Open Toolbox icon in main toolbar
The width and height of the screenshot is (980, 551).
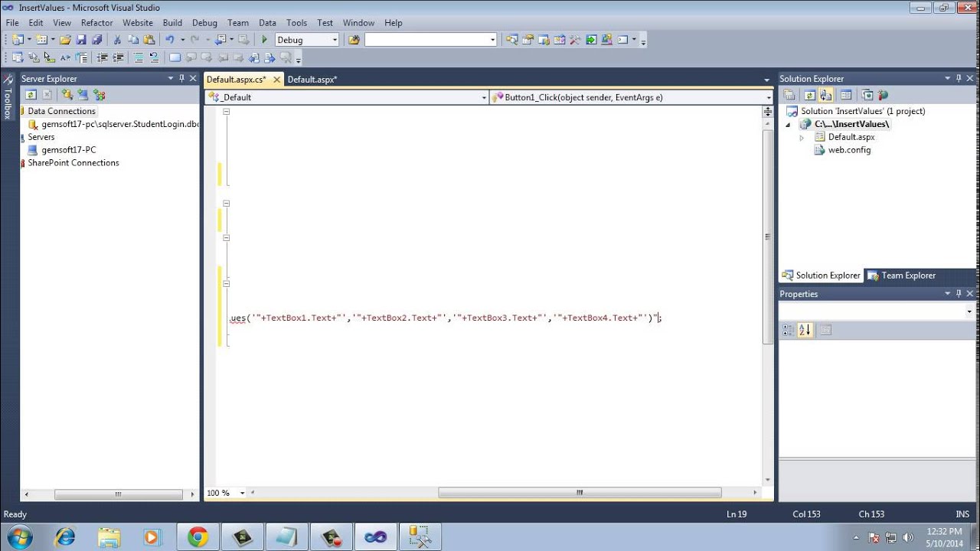pyautogui.click(x=575, y=40)
